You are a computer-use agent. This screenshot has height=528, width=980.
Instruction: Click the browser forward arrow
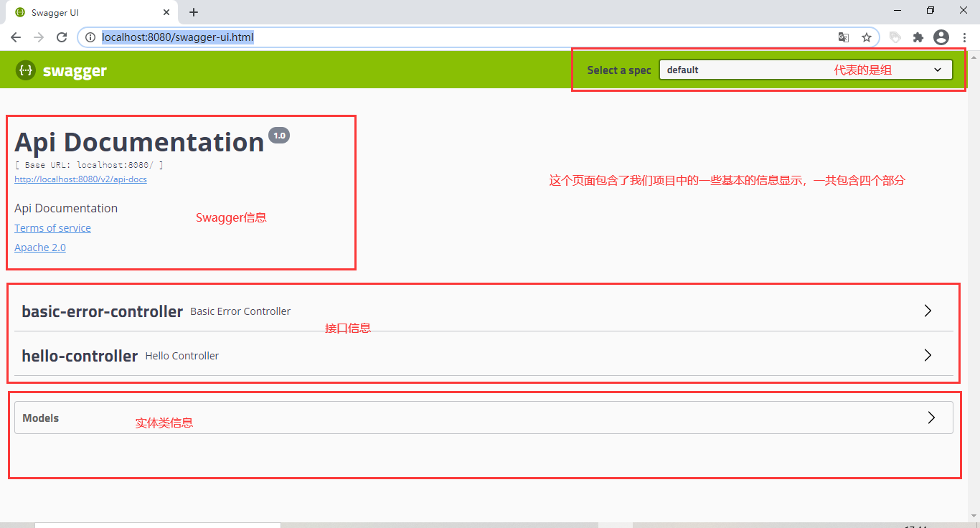[39, 37]
